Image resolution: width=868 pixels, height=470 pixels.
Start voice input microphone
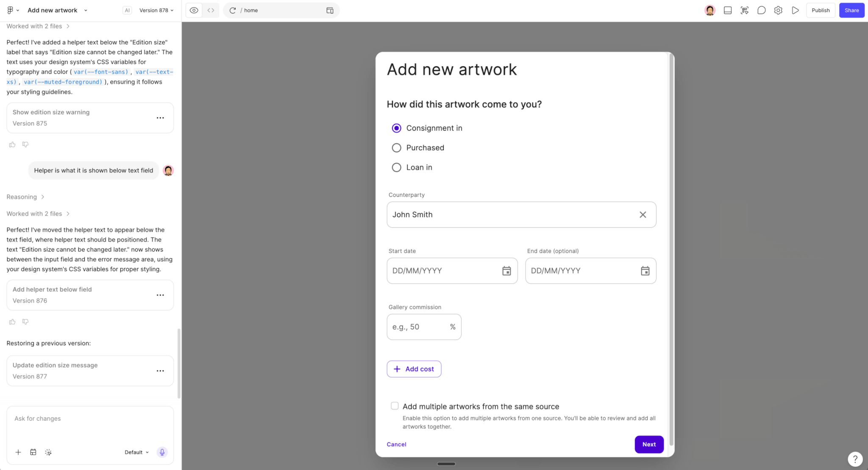pyautogui.click(x=162, y=452)
